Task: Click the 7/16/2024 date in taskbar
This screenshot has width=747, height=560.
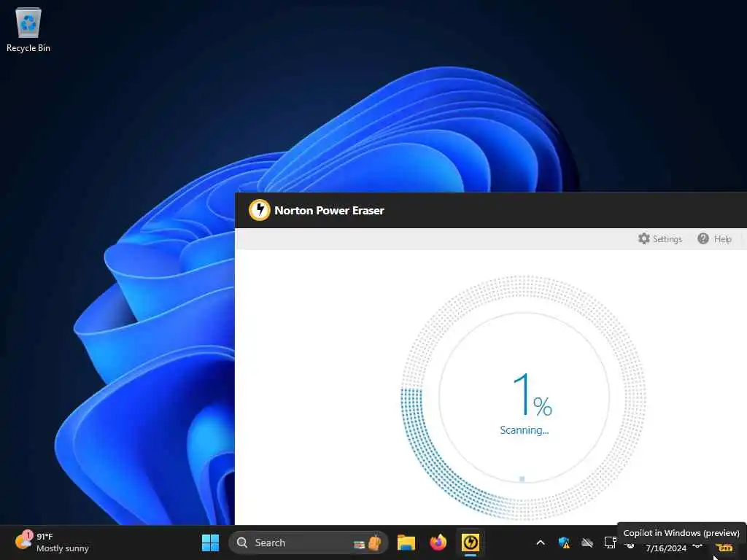Action: coord(665,548)
